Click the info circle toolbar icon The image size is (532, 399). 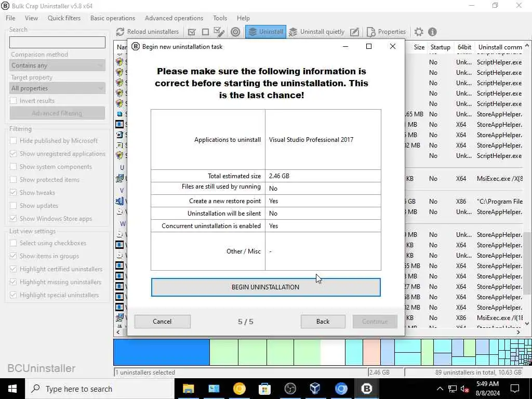432,32
